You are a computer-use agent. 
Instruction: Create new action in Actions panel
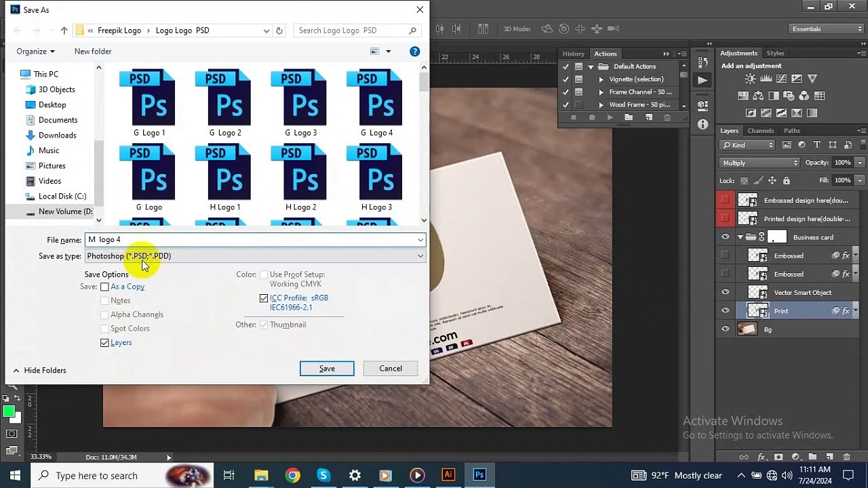[649, 117]
